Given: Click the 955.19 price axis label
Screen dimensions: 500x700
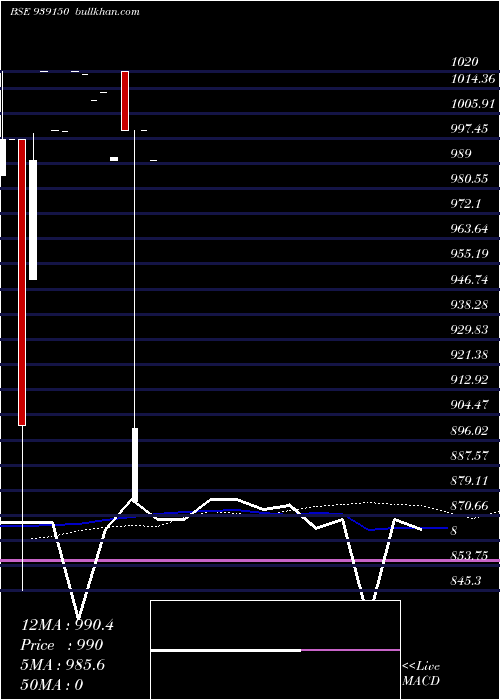Looking at the screenshot, I should coord(469,254).
